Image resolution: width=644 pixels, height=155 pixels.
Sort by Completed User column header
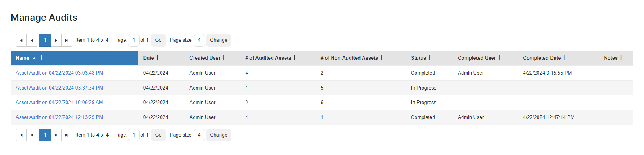pos(477,58)
